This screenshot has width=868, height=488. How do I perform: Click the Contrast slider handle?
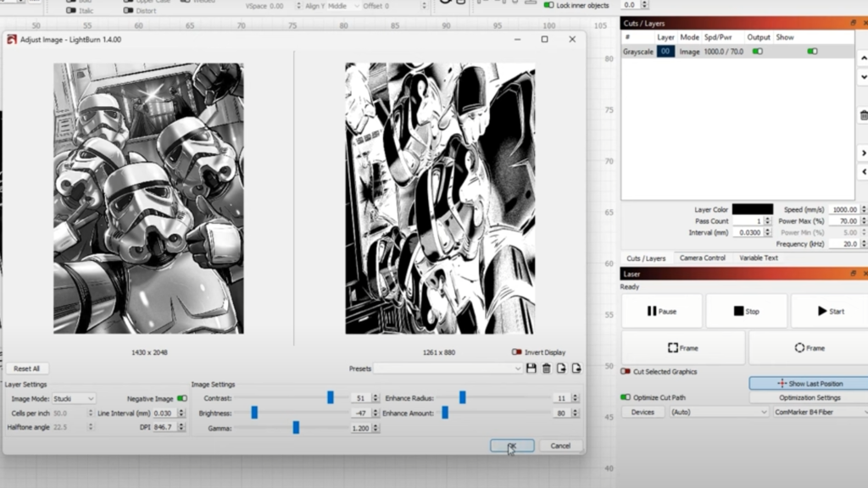(330, 398)
